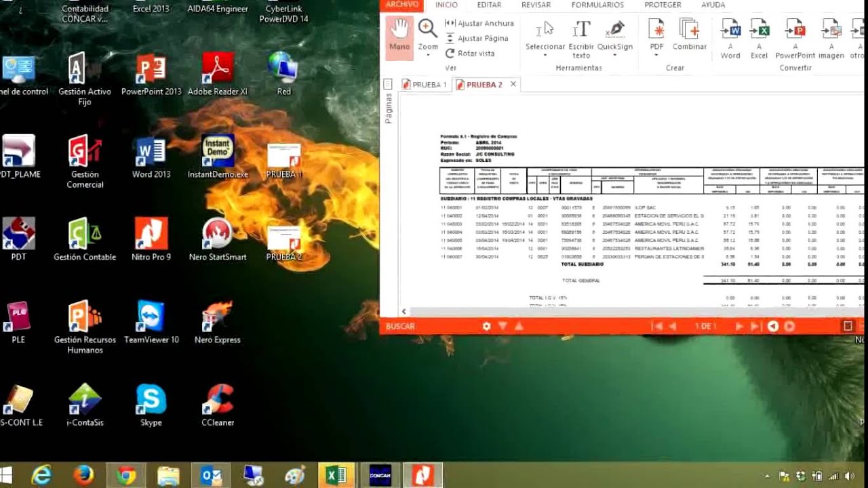Image resolution: width=868 pixels, height=488 pixels.
Task: Select Adobe Reader XI desktop icon
Action: click(218, 75)
